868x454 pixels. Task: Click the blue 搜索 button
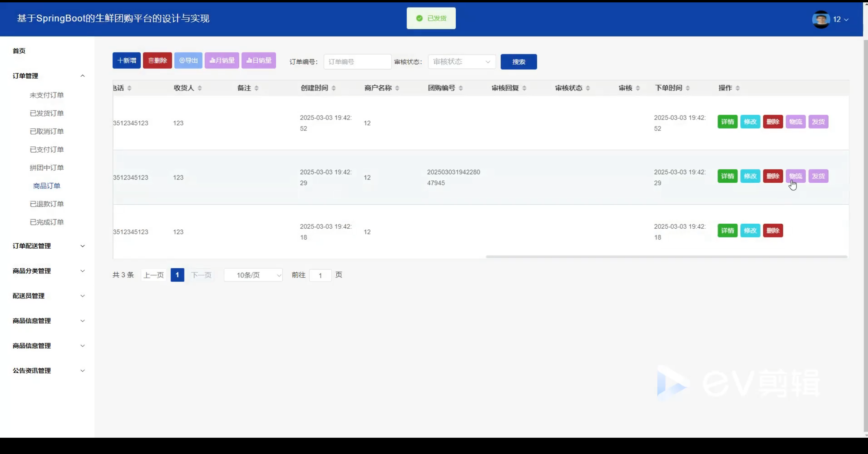pos(518,62)
